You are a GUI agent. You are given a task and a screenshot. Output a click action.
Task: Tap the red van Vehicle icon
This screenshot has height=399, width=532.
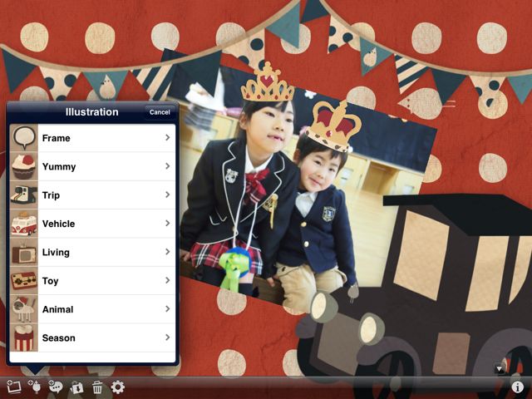pyautogui.click(x=24, y=224)
